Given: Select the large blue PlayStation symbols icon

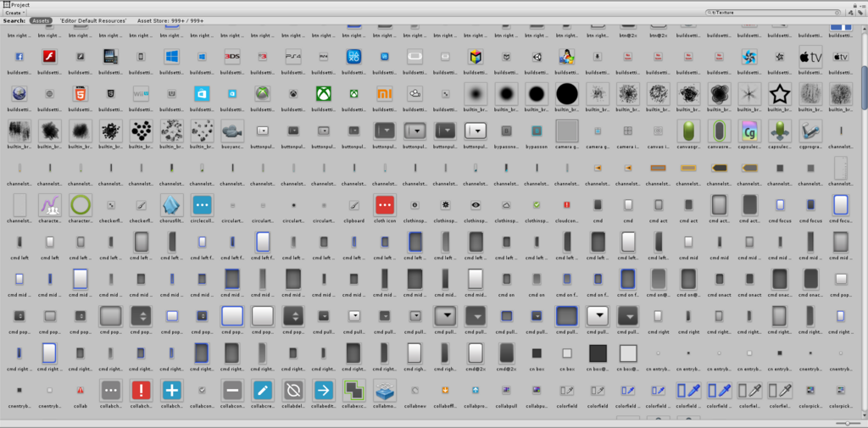Looking at the screenshot, I should 353,57.
